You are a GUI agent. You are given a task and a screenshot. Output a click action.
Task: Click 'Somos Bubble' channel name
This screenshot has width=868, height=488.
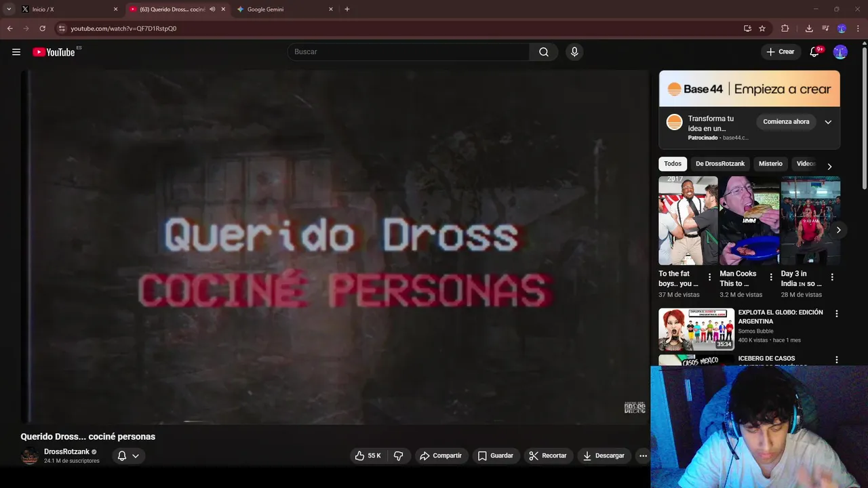pyautogui.click(x=755, y=331)
